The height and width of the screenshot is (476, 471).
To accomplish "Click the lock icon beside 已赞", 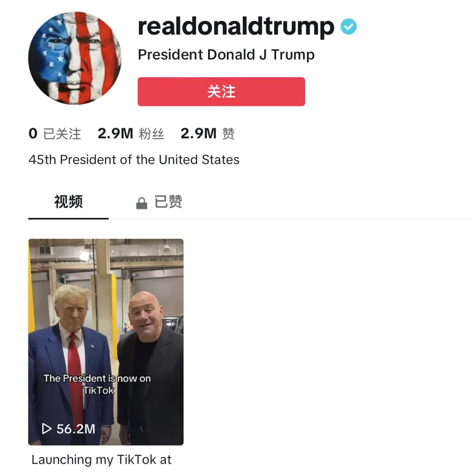I will [x=142, y=203].
